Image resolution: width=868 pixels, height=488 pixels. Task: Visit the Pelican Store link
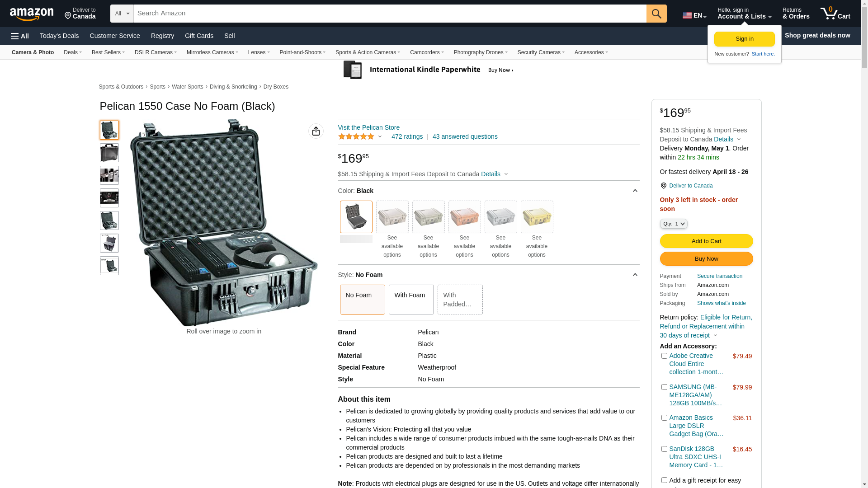[369, 127]
